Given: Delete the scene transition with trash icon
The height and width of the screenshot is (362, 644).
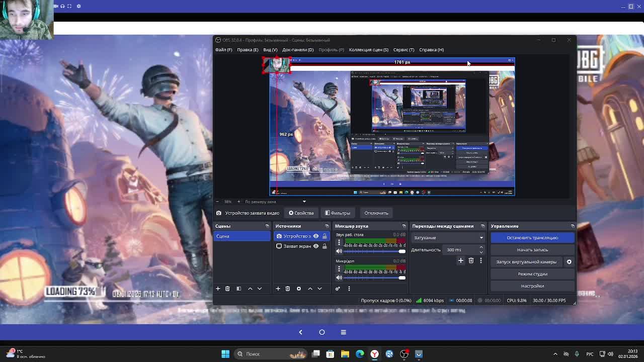Looking at the screenshot, I should click(x=471, y=260).
